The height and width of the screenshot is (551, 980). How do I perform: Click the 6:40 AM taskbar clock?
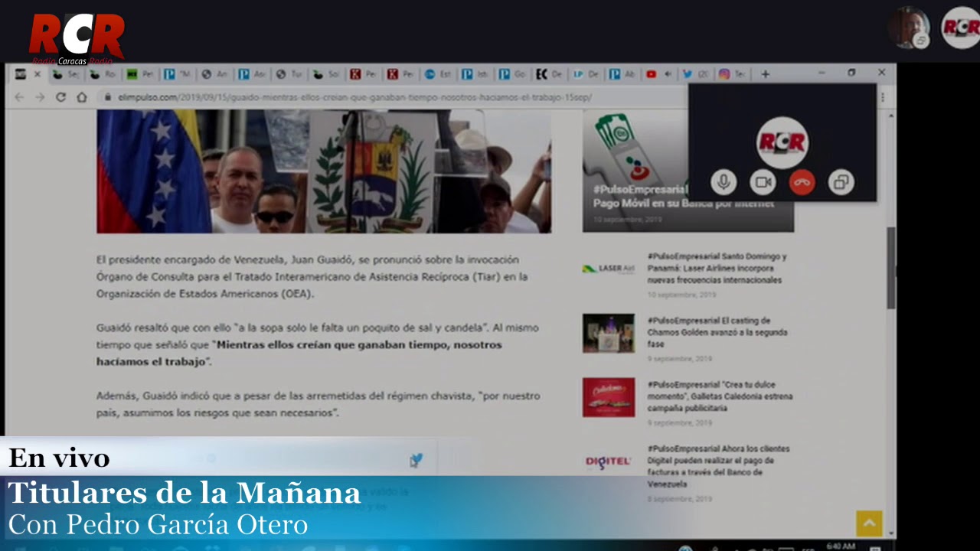(x=841, y=546)
